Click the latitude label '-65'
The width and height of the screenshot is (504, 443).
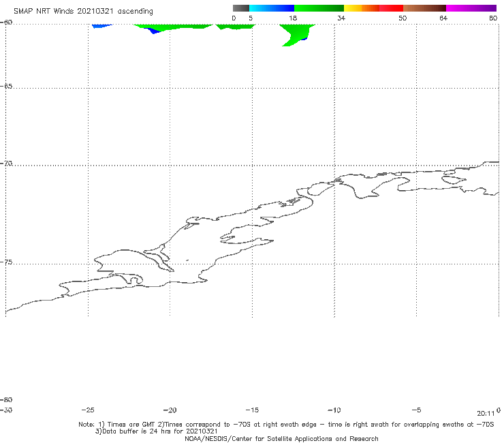coord(6,87)
